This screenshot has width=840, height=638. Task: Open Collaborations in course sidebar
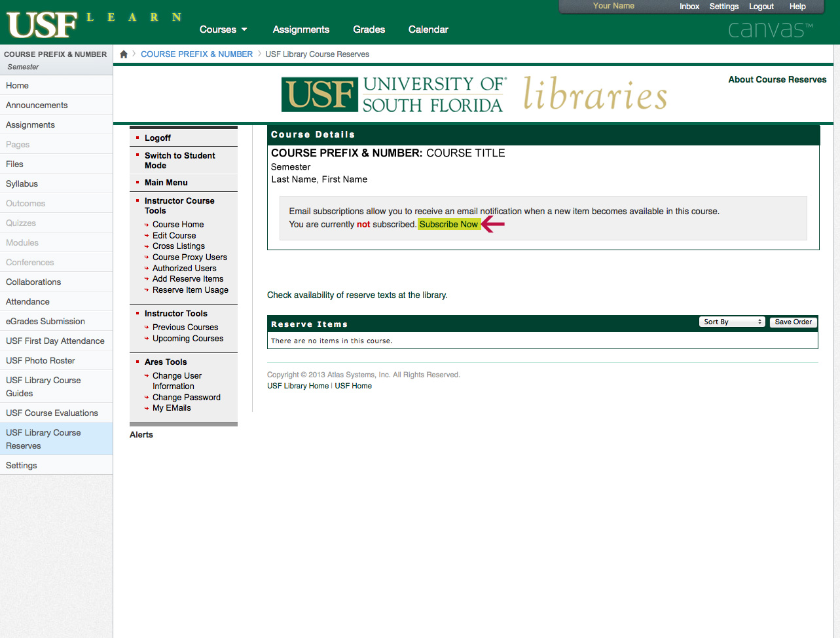coord(56,282)
